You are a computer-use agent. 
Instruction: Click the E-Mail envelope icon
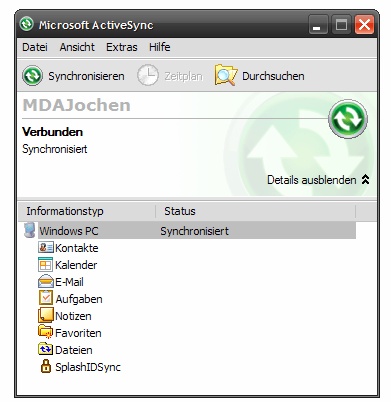click(x=46, y=281)
